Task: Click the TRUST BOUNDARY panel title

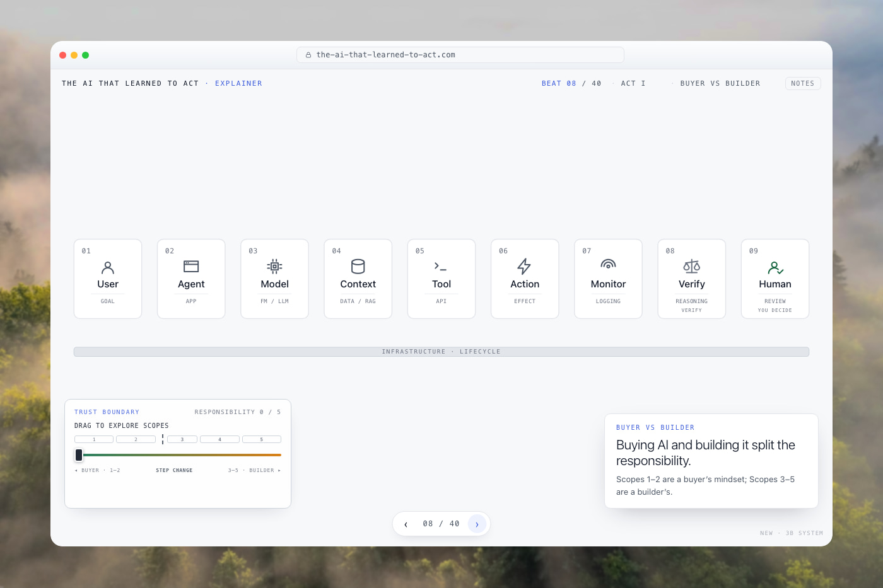Action: pos(107,412)
